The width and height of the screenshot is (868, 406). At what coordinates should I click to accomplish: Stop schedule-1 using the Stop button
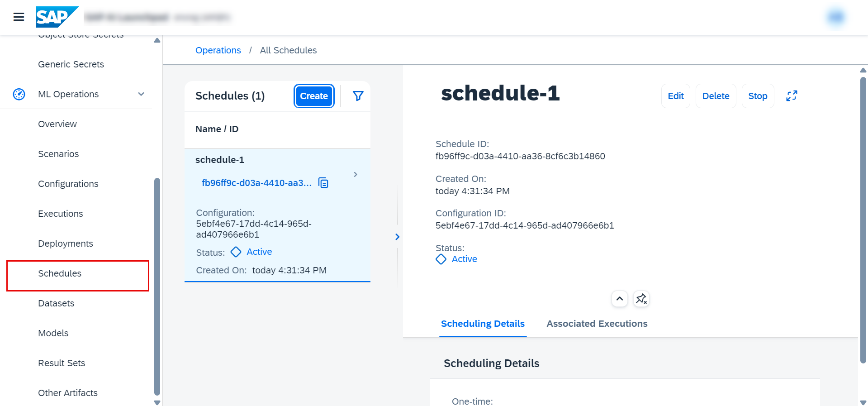tap(758, 96)
